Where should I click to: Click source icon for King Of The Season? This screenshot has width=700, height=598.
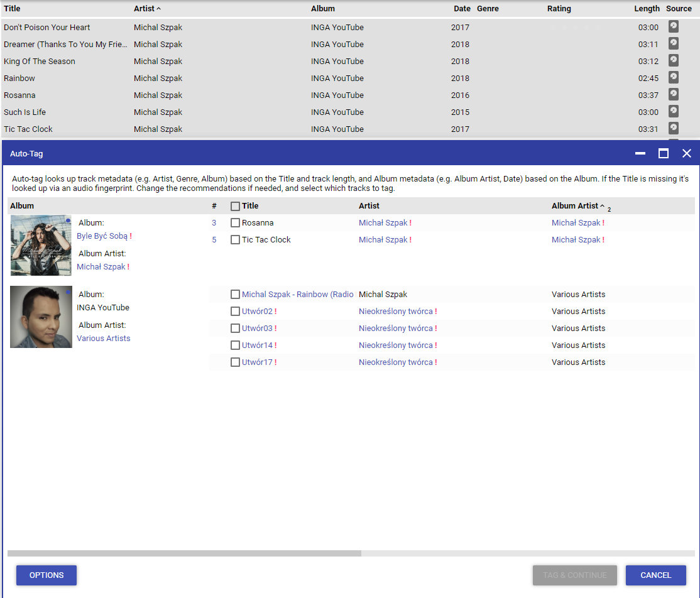click(x=673, y=60)
